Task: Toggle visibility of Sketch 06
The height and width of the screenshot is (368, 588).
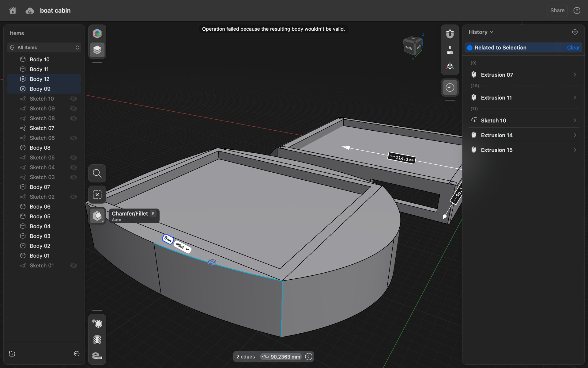Action: (x=73, y=138)
